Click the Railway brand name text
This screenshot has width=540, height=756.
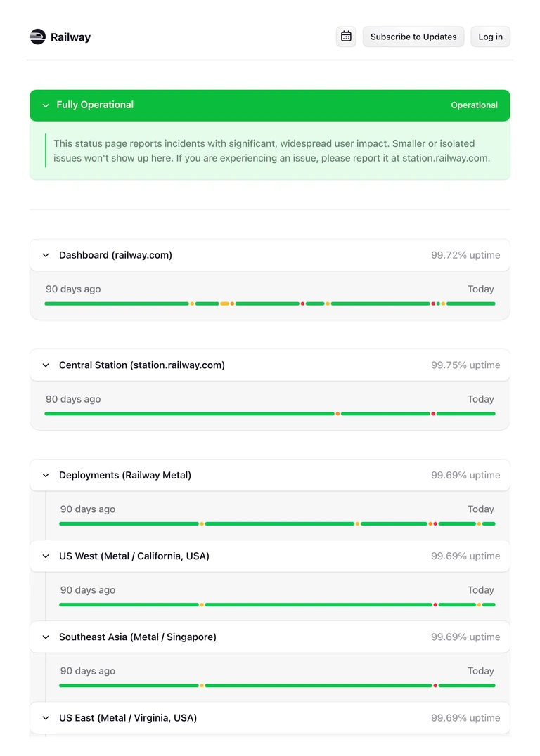tap(70, 37)
